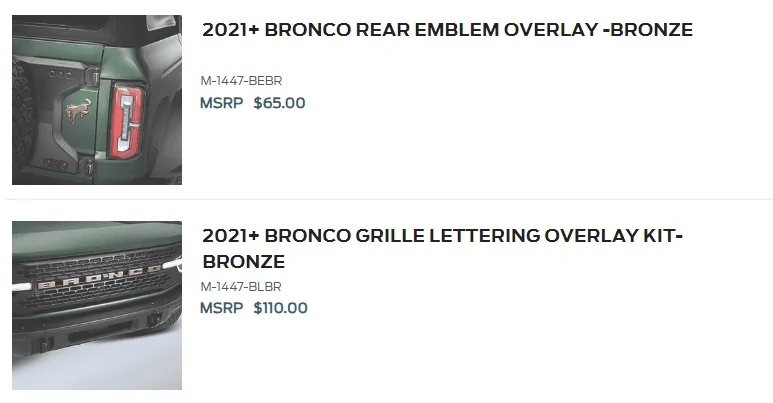Screen dimensions: 773x403
Task: Click the bronze BRONCO grille lettering in photo
Action: coord(99,278)
